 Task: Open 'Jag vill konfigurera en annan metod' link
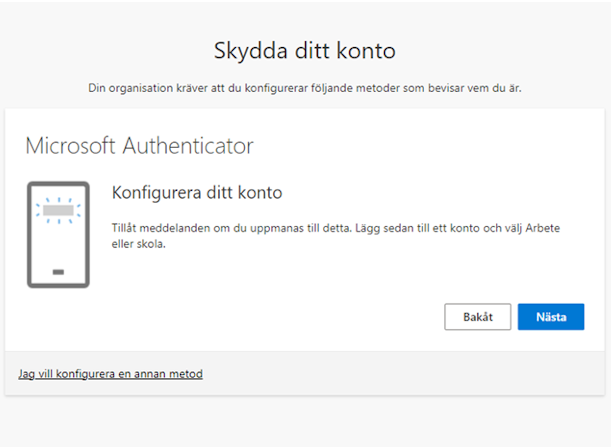coord(110,374)
